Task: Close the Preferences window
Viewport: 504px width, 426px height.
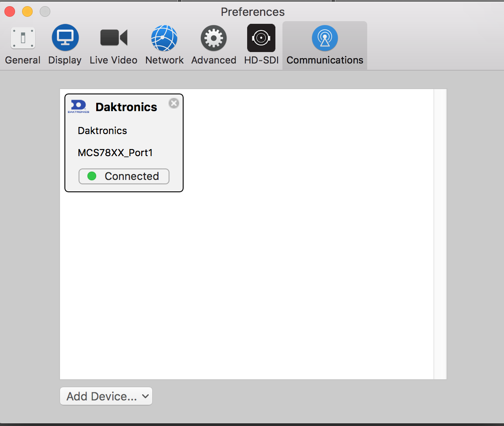Action: [x=10, y=11]
